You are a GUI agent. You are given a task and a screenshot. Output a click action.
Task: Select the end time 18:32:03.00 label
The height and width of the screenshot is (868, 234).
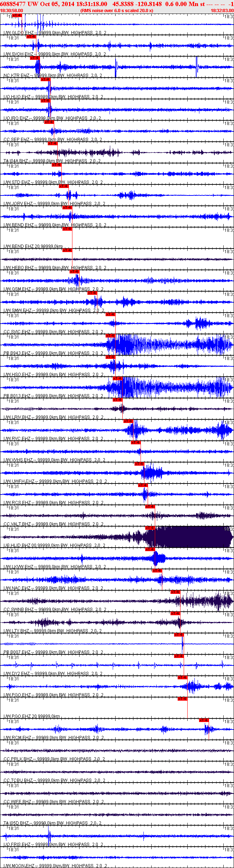pyautogui.click(x=222, y=11)
